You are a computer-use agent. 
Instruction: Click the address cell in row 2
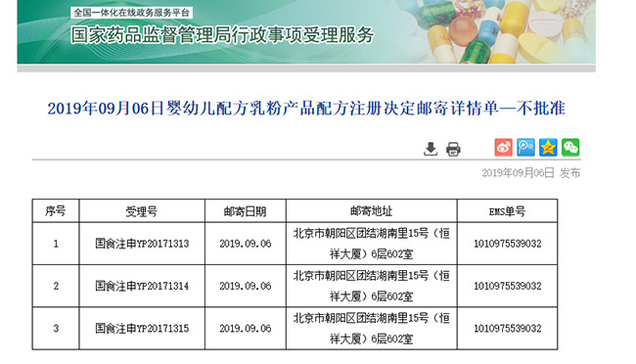point(372,286)
